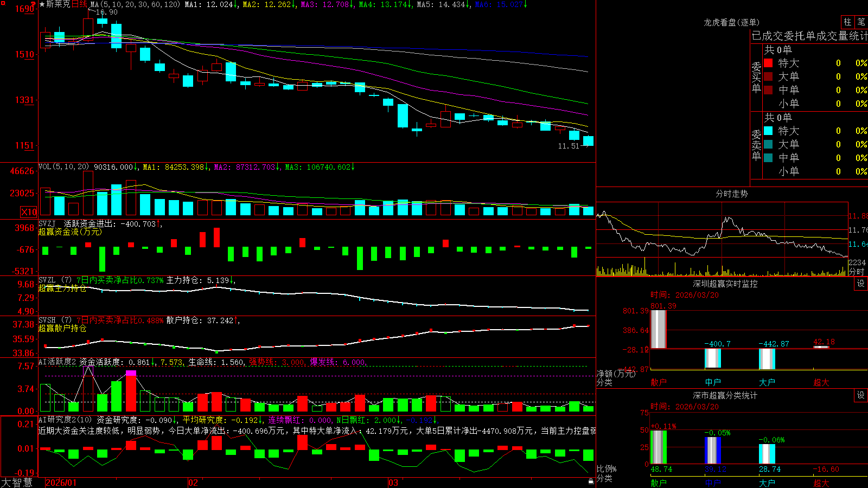The width and height of the screenshot is (868, 488).
Task: Click the 分时走势 panel title
Action: (731, 194)
